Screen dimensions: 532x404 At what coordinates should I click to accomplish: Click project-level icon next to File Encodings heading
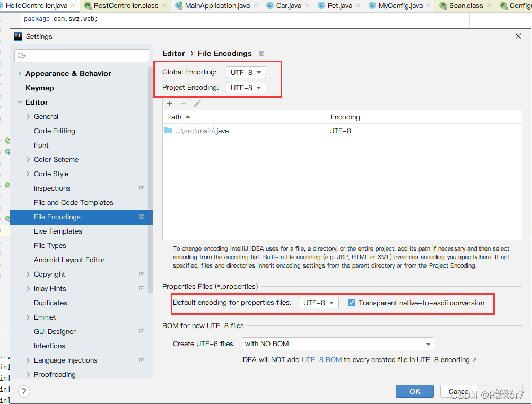(x=261, y=54)
